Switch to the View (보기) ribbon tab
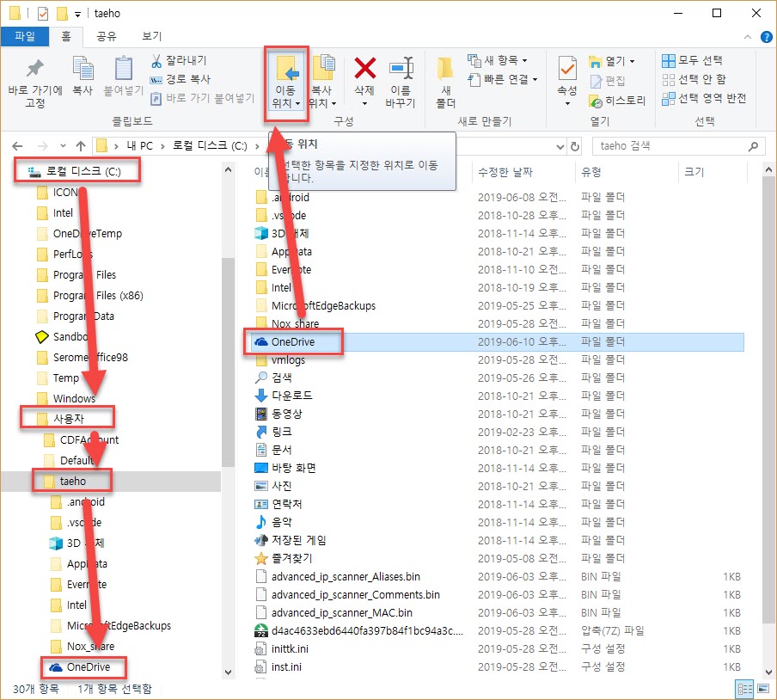This screenshot has width=777, height=700. [x=151, y=36]
